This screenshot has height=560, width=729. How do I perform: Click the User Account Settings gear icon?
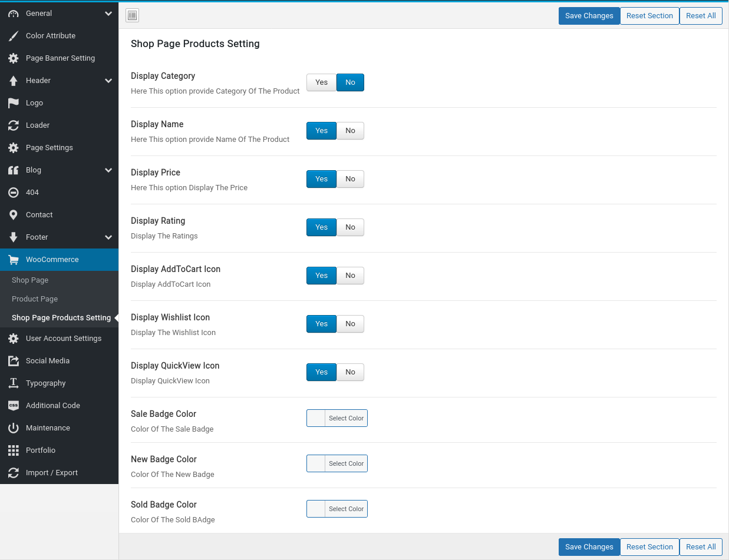pyautogui.click(x=14, y=339)
